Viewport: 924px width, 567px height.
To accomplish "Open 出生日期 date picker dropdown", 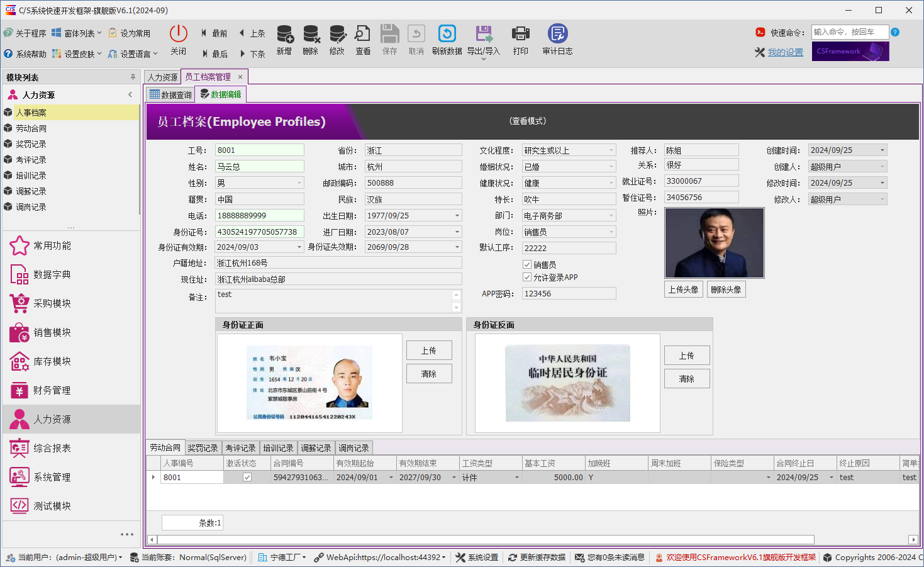I will click(457, 215).
